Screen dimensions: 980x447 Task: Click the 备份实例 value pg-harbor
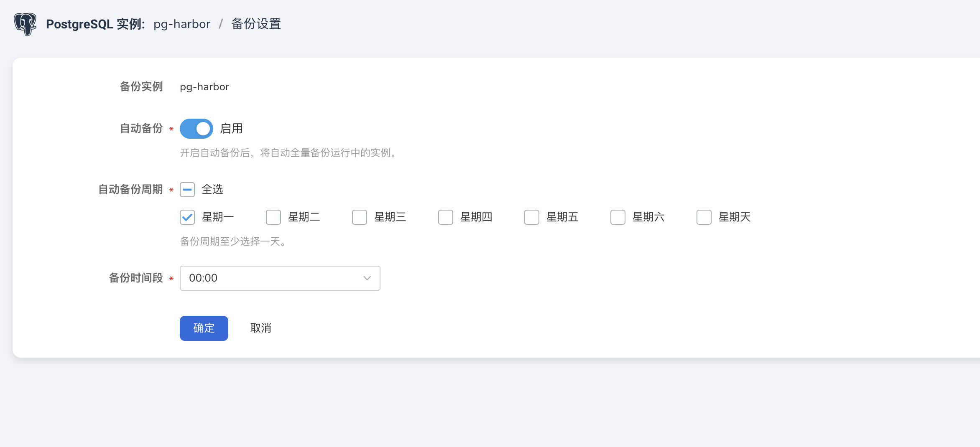[204, 86]
